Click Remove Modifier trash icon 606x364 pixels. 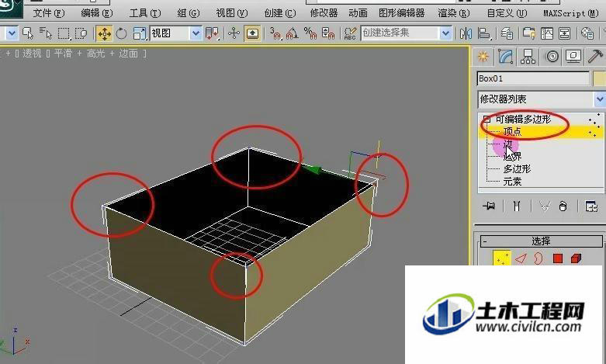pyautogui.click(x=563, y=206)
